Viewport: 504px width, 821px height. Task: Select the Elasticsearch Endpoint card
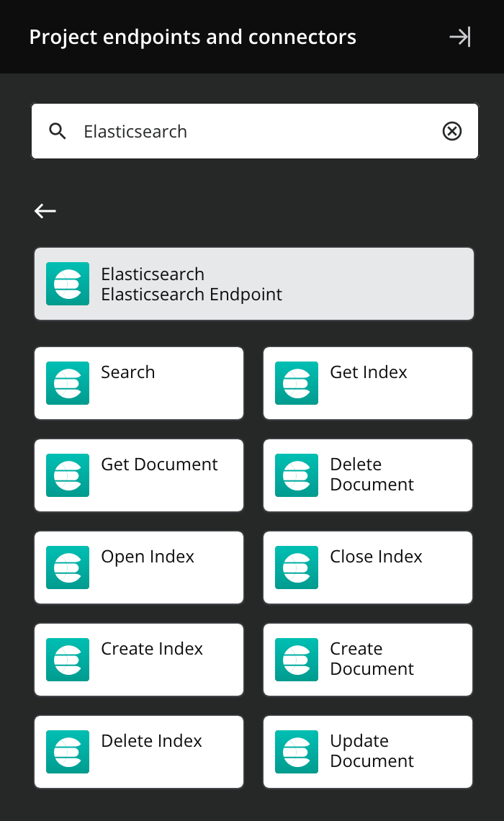tap(254, 284)
